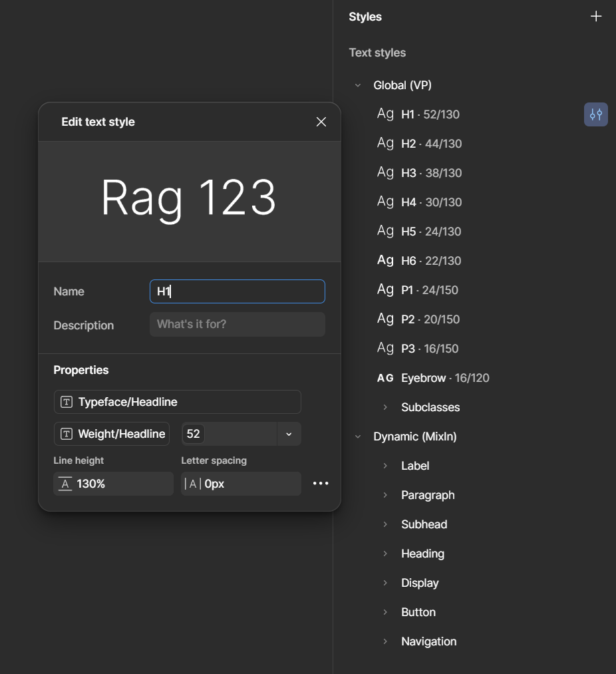
Task: Click the Typeface/Headline variable icon
Action: click(67, 402)
